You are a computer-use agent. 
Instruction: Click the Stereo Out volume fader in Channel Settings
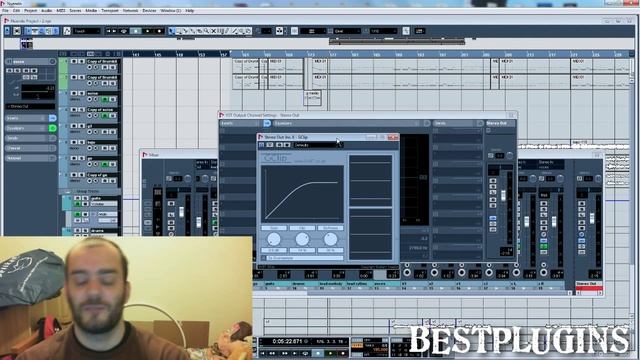503,195
